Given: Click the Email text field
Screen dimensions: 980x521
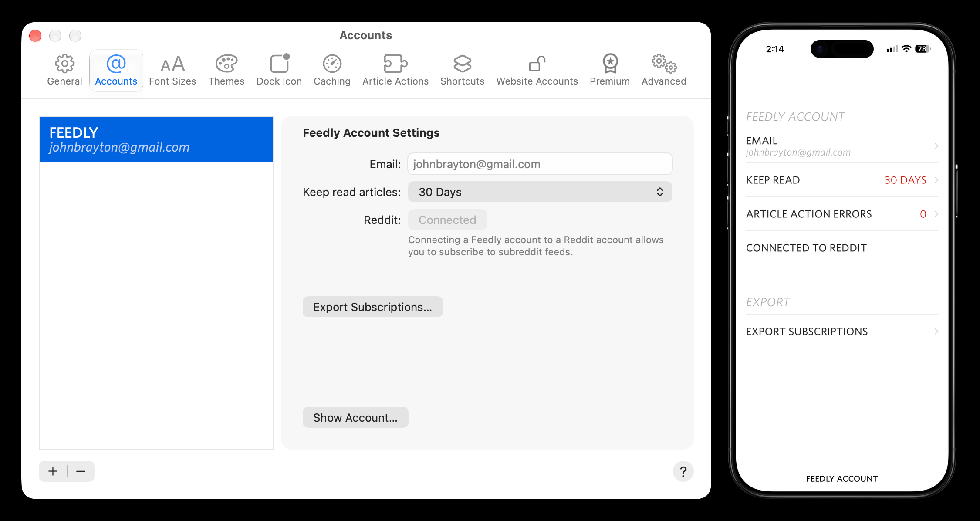Looking at the screenshot, I should point(540,164).
